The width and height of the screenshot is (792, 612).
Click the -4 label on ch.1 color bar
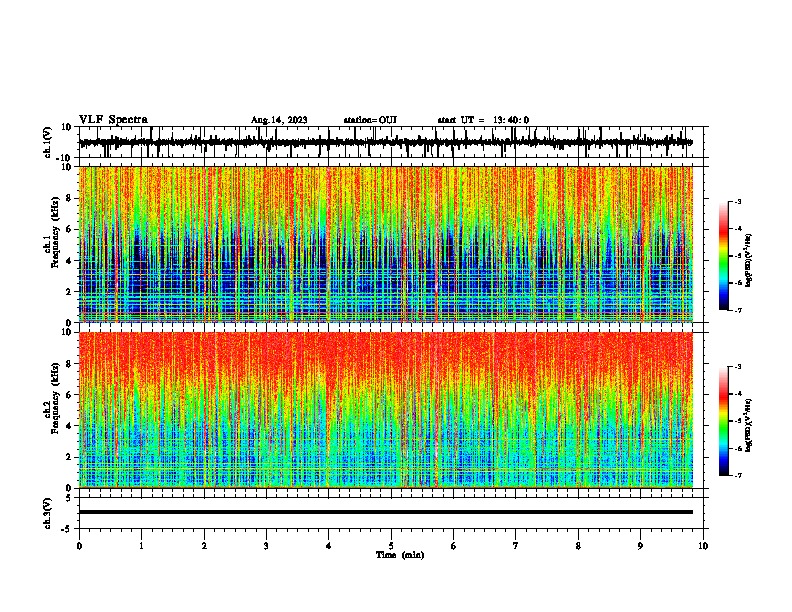tap(737, 229)
